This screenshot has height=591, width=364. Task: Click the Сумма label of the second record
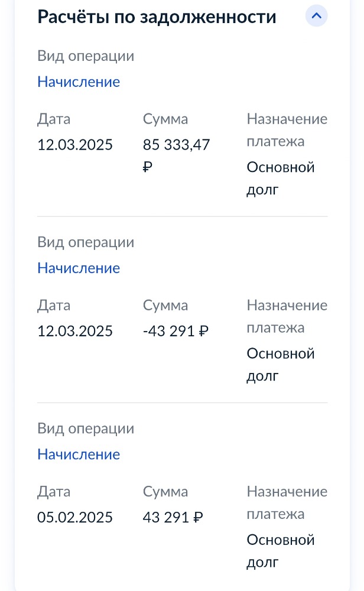pyautogui.click(x=165, y=305)
